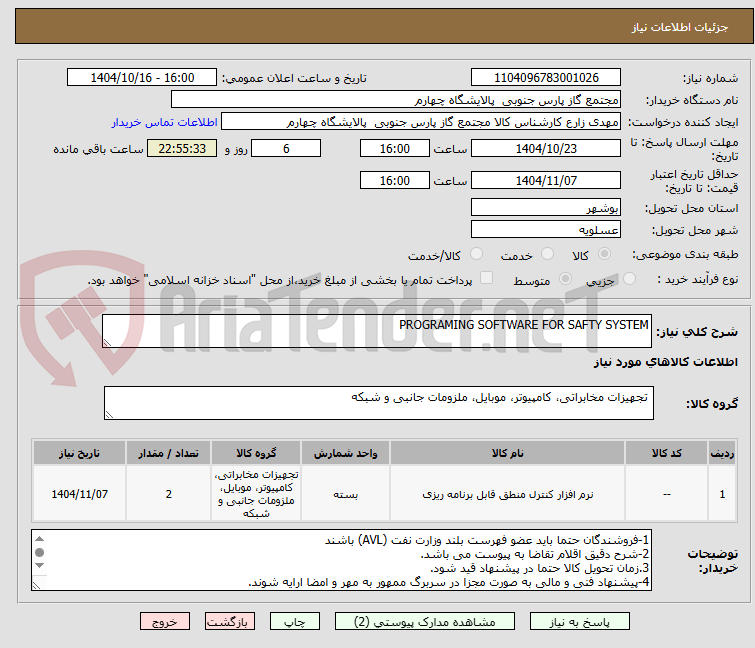
Task: Click the شماره نیاز number field
Action: pos(546,78)
